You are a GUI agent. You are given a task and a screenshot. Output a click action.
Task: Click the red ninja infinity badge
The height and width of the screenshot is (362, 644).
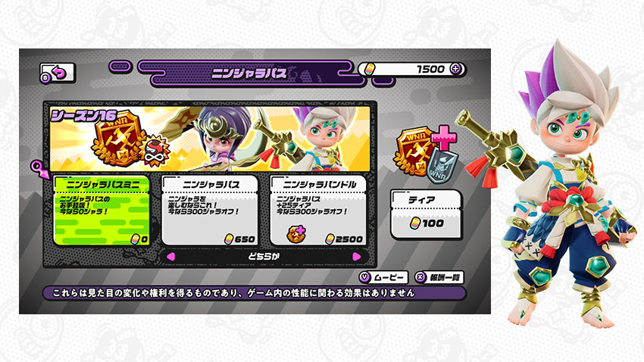(x=156, y=151)
